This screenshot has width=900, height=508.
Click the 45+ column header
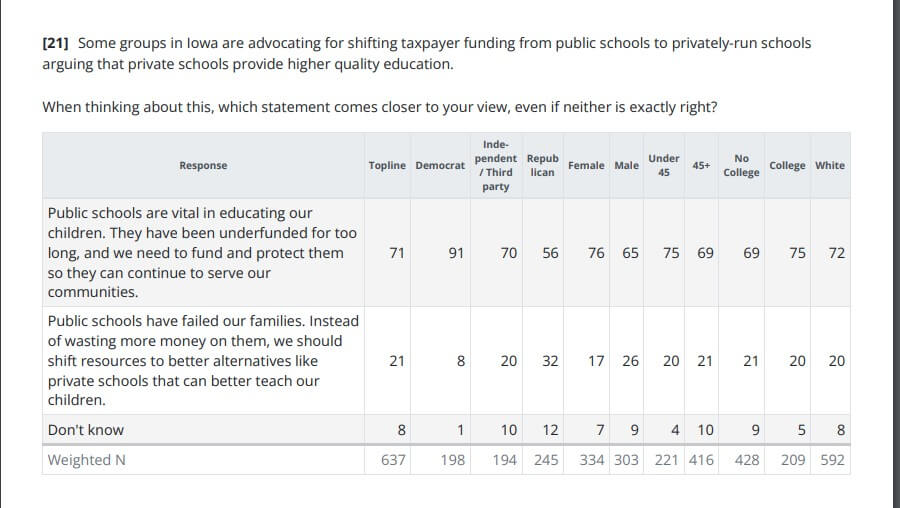[x=701, y=166]
